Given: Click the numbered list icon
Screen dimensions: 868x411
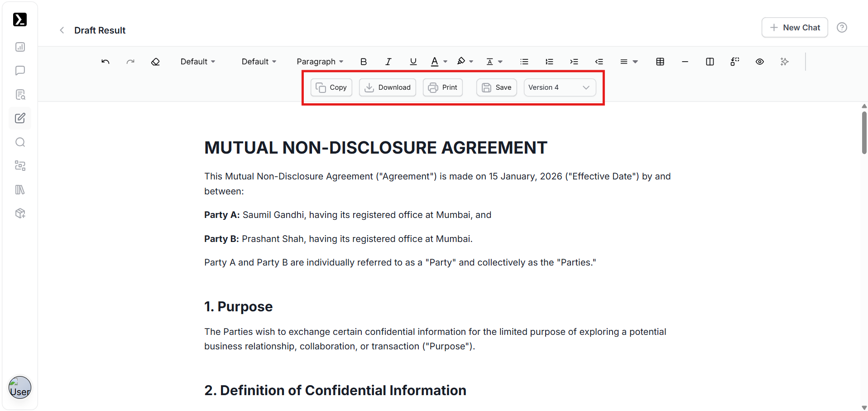Looking at the screenshot, I should [x=549, y=62].
